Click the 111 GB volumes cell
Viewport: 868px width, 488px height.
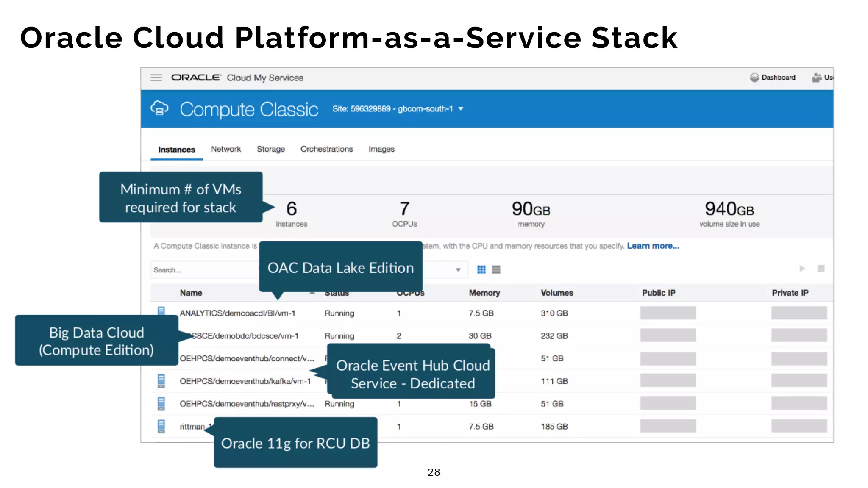point(554,381)
